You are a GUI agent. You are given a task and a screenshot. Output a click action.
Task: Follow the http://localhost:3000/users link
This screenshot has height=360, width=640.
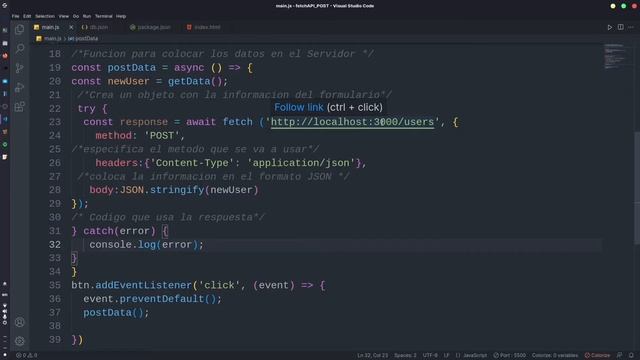point(352,122)
